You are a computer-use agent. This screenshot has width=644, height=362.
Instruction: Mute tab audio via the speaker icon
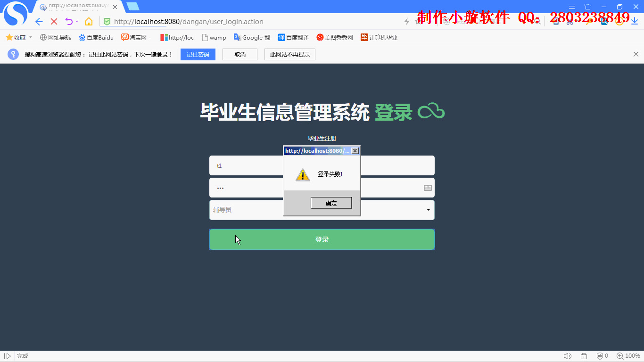click(x=568, y=356)
